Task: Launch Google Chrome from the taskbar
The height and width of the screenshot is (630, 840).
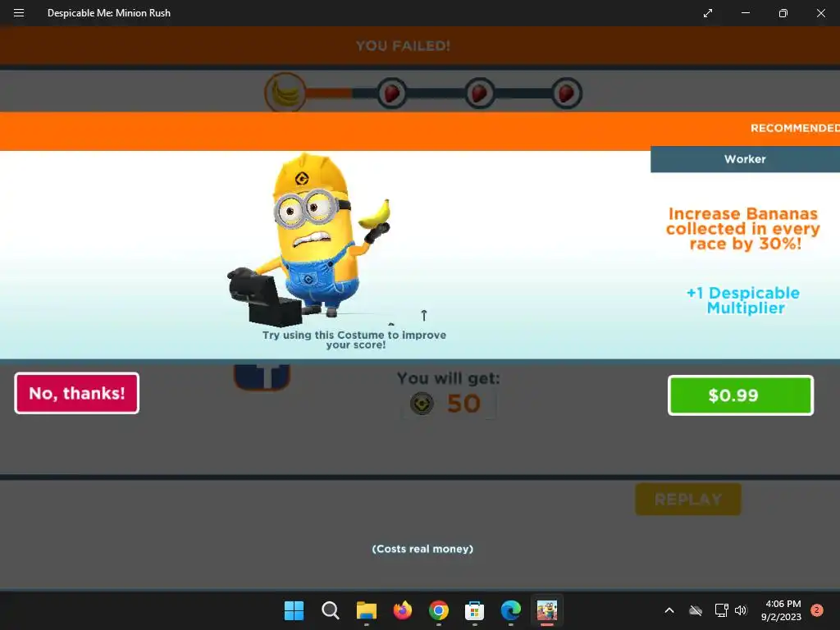Action: point(439,610)
